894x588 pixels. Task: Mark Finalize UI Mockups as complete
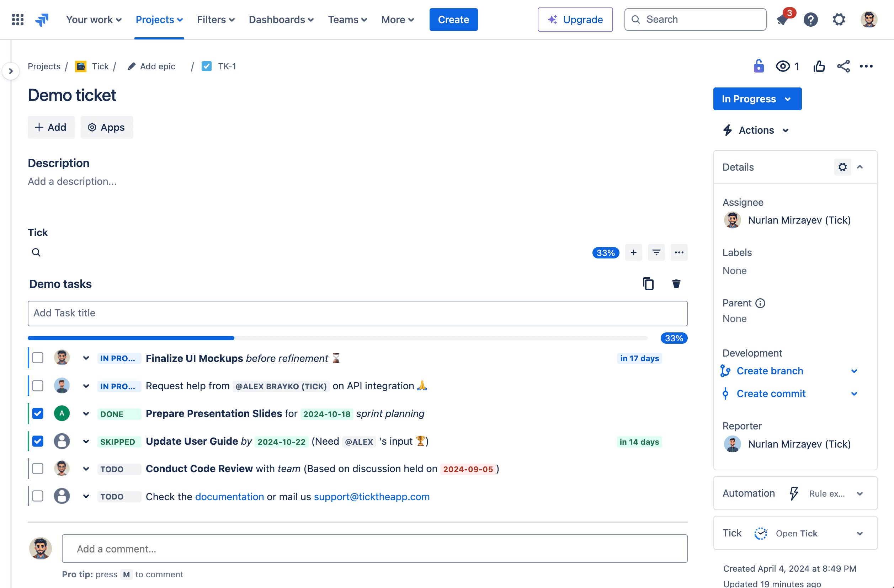tap(38, 358)
